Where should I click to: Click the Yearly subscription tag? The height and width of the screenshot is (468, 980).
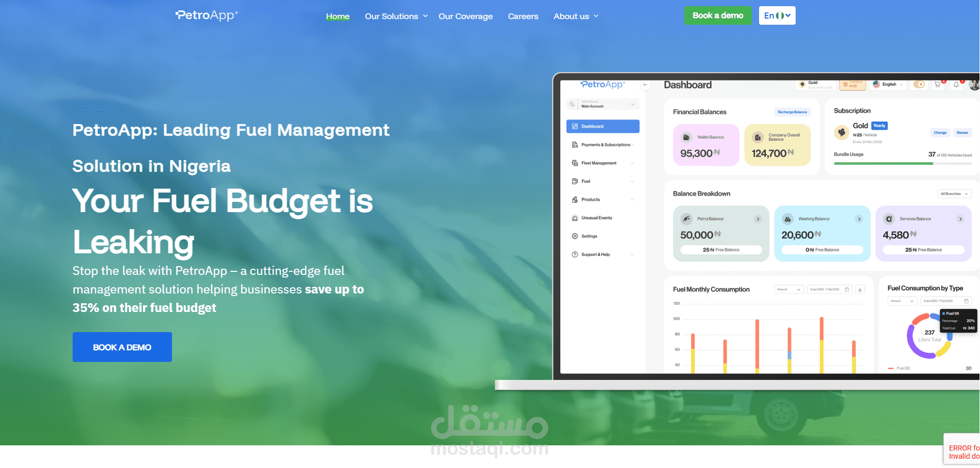tap(880, 126)
